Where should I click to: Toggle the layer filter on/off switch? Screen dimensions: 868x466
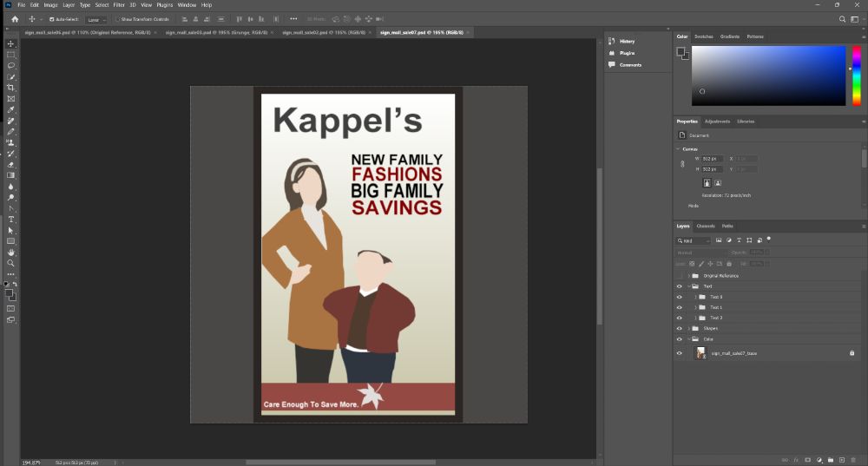(x=769, y=240)
